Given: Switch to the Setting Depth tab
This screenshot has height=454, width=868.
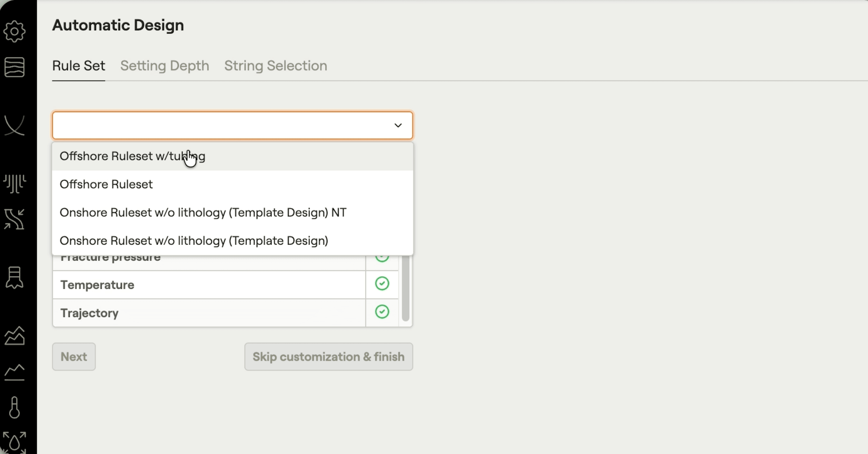Looking at the screenshot, I should [x=165, y=66].
